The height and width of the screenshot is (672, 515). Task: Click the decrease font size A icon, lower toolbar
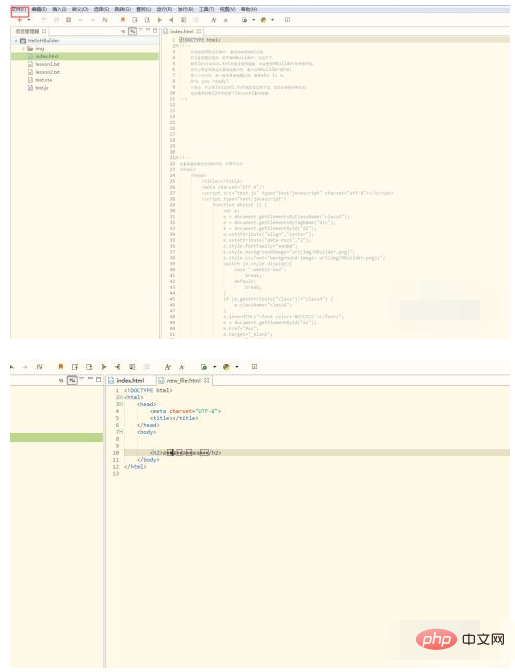(182, 367)
